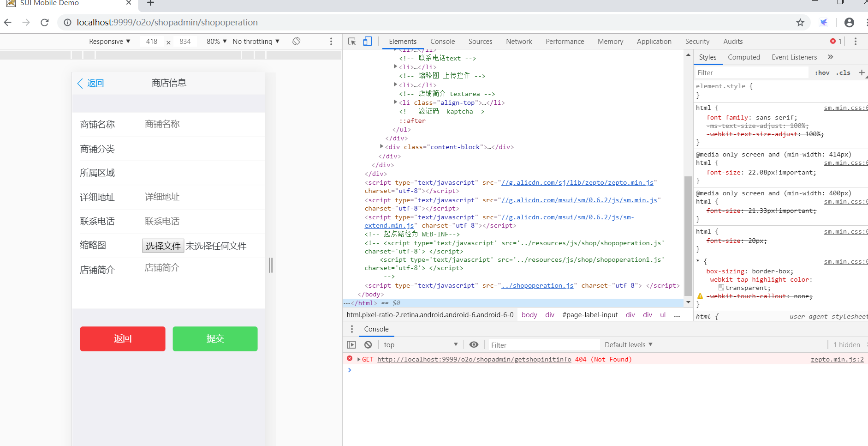This screenshot has height=446, width=868.
Task: Toggle :hov element state panel
Action: 822,72
